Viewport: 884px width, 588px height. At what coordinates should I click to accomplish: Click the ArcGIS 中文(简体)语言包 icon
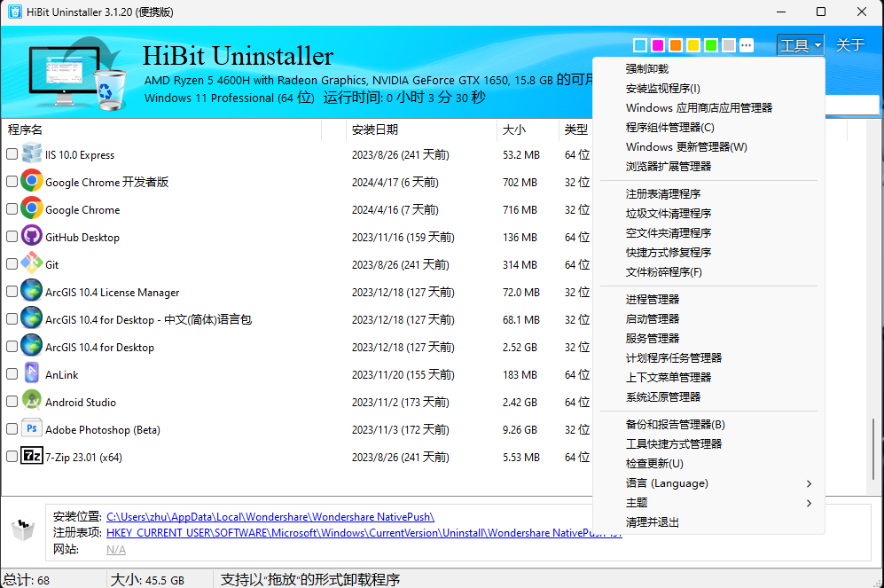point(32,318)
